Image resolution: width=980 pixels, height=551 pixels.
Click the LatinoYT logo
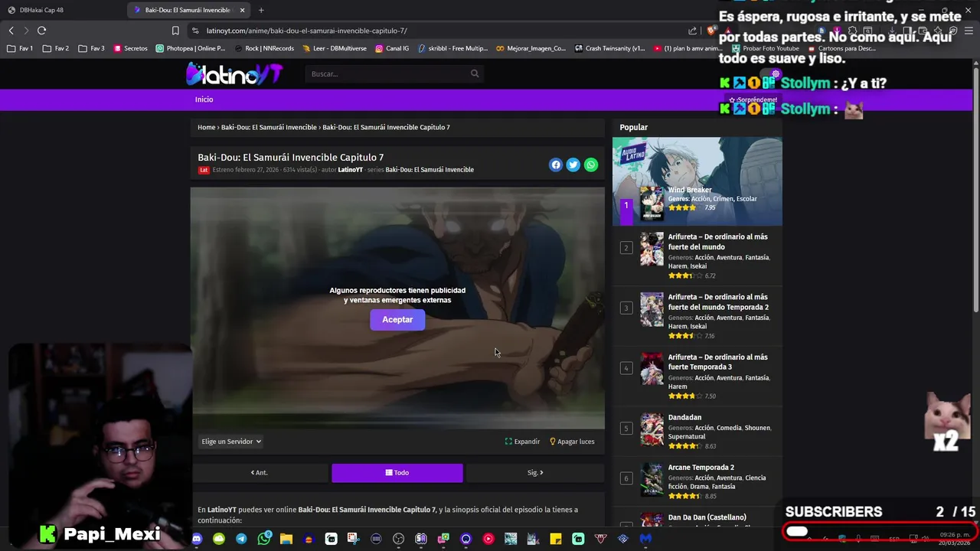point(234,73)
